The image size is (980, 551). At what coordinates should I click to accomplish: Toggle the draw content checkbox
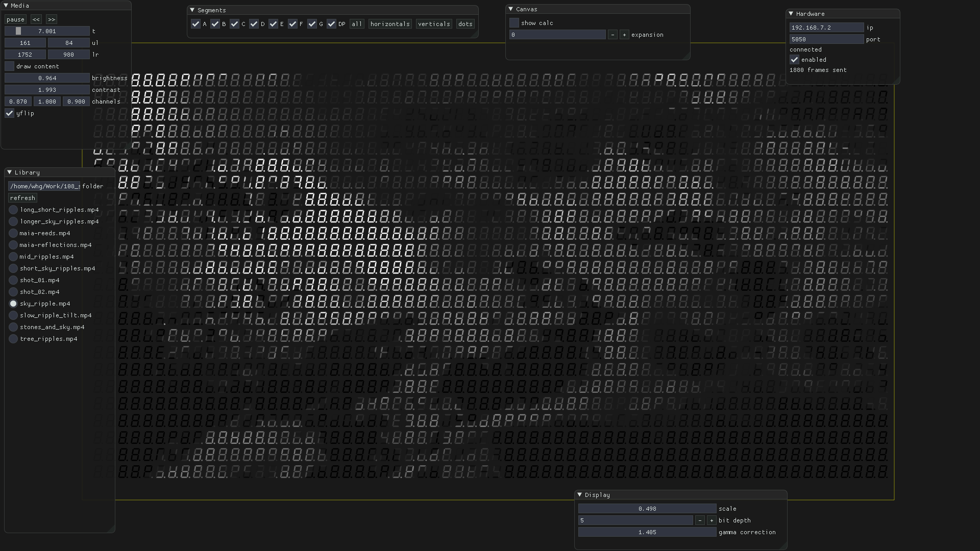10,66
